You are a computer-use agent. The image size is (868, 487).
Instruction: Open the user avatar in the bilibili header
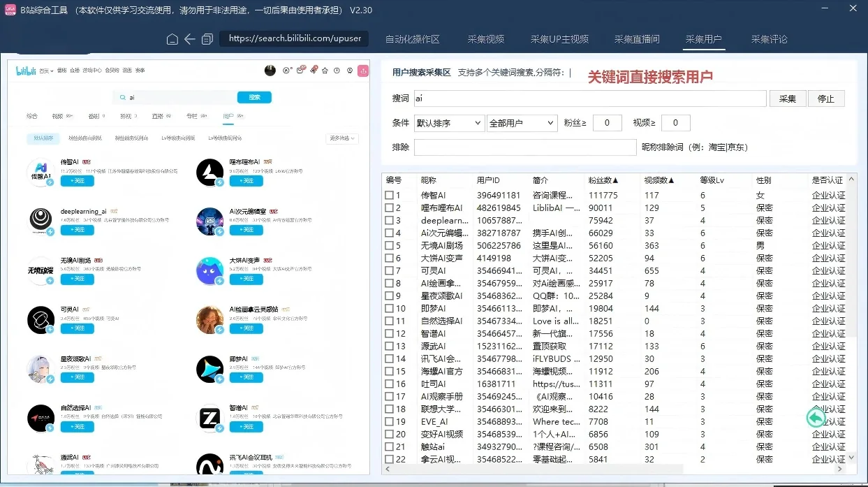270,70
